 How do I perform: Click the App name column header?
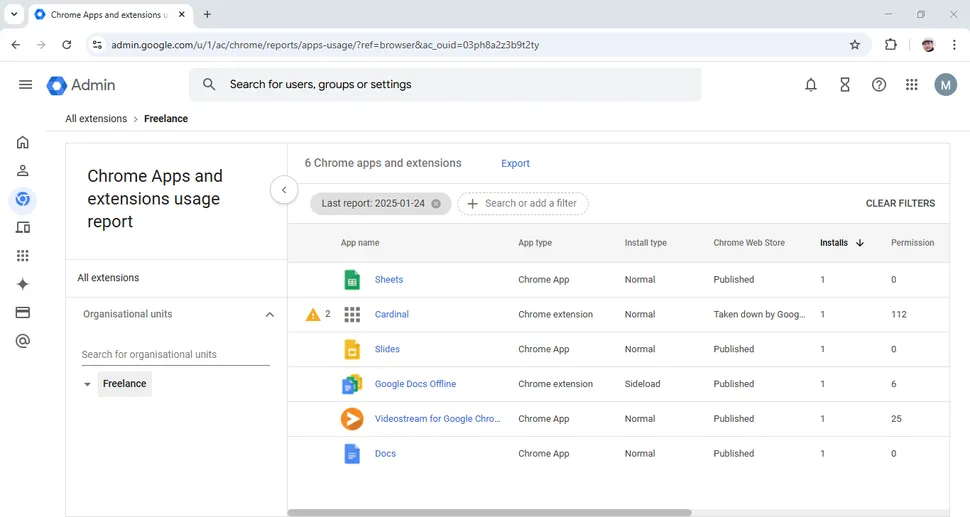pos(360,242)
